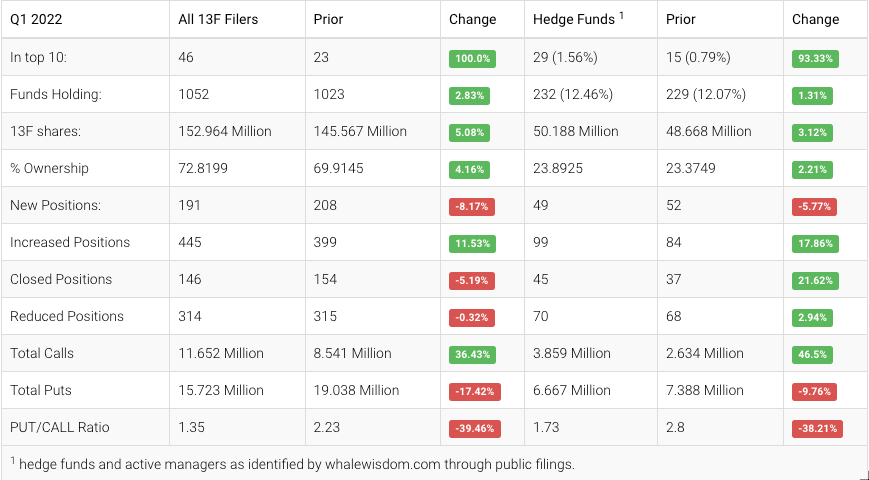Select the 93.33% hedge fund change badge
Image resolution: width=869 pixels, height=480 pixels.
tap(815, 58)
